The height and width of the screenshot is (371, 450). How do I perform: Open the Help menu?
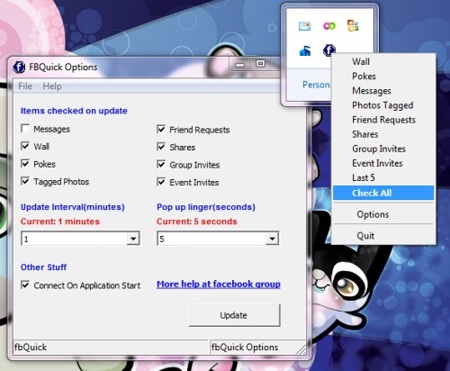[52, 86]
